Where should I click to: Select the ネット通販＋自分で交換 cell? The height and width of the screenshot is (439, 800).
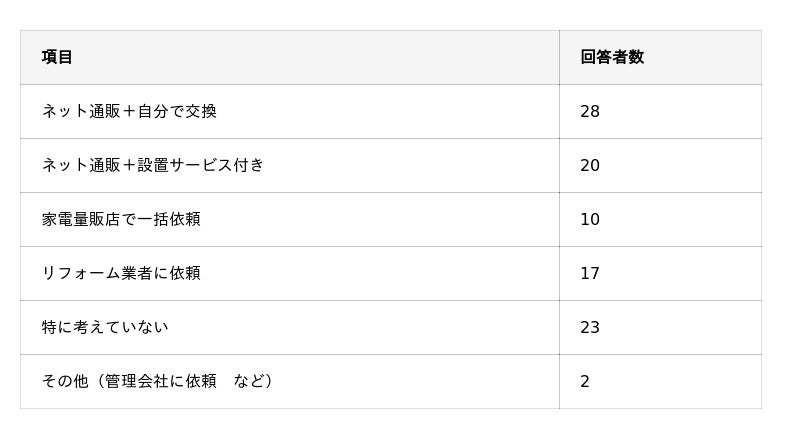point(129,111)
